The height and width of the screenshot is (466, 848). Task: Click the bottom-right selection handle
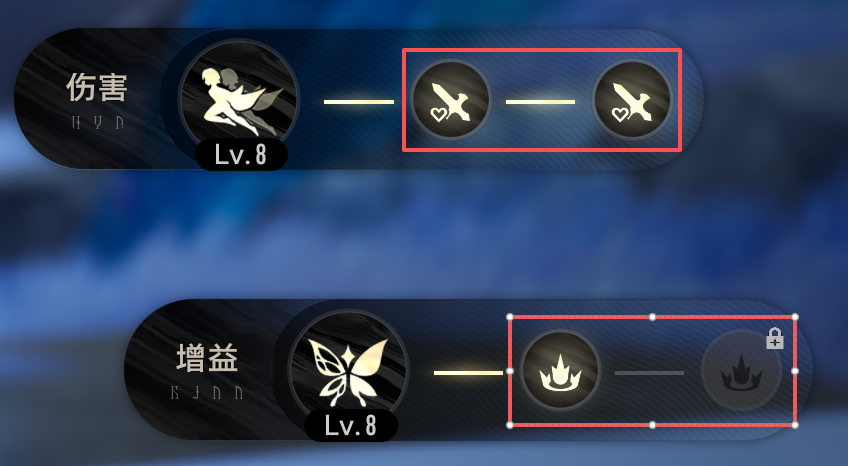(x=795, y=425)
